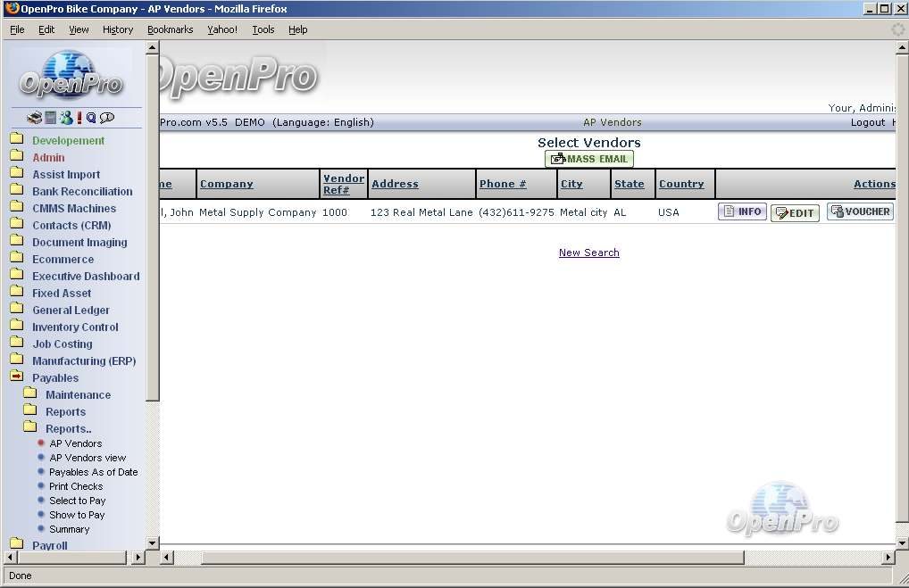The height and width of the screenshot is (588, 909).
Task: Open the History menu
Action: [117, 29]
